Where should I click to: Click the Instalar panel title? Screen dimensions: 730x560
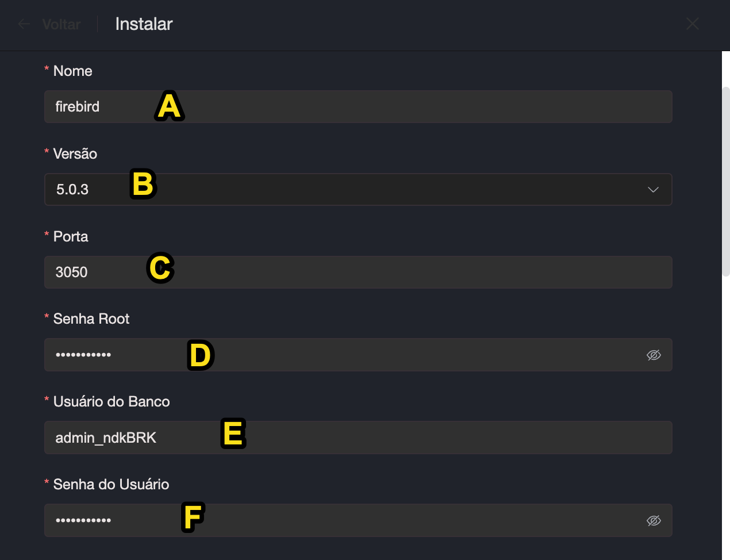tap(144, 24)
